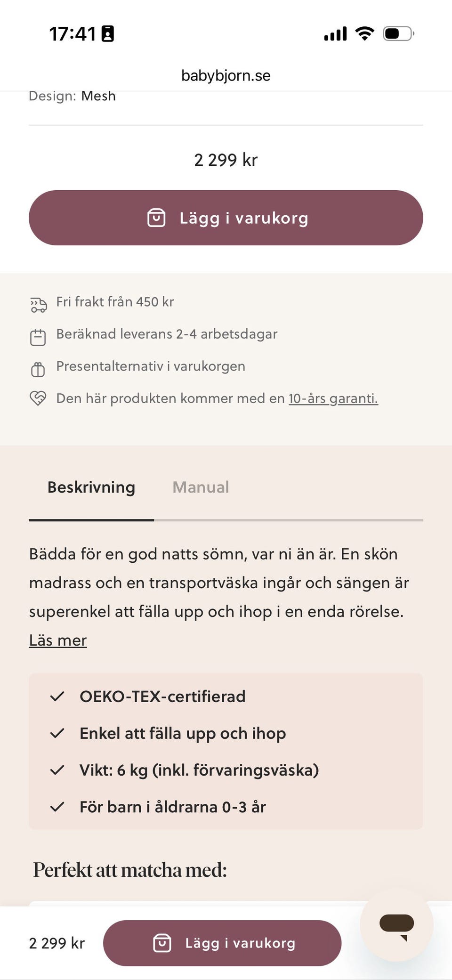
Task: Open the chat support bubble
Action: tap(396, 925)
